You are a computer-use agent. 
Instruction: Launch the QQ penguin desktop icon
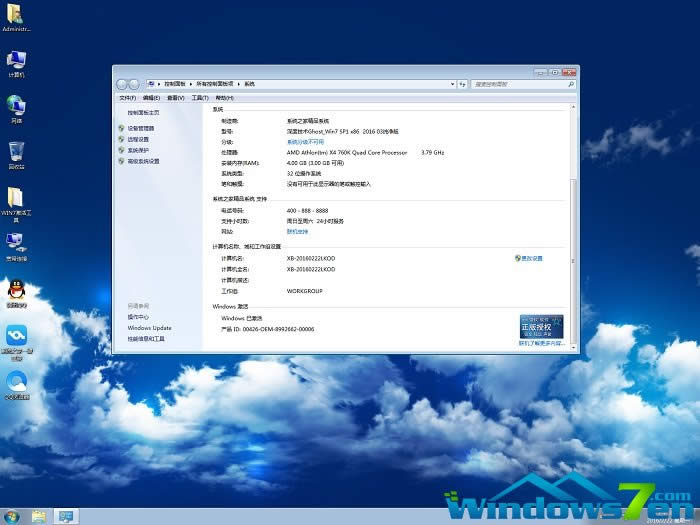pos(16,290)
